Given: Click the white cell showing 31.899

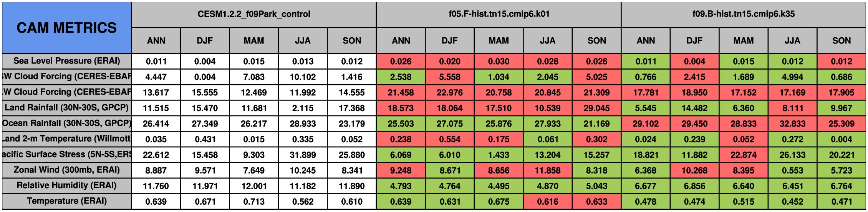Looking at the screenshot, I should (x=303, y=155).
